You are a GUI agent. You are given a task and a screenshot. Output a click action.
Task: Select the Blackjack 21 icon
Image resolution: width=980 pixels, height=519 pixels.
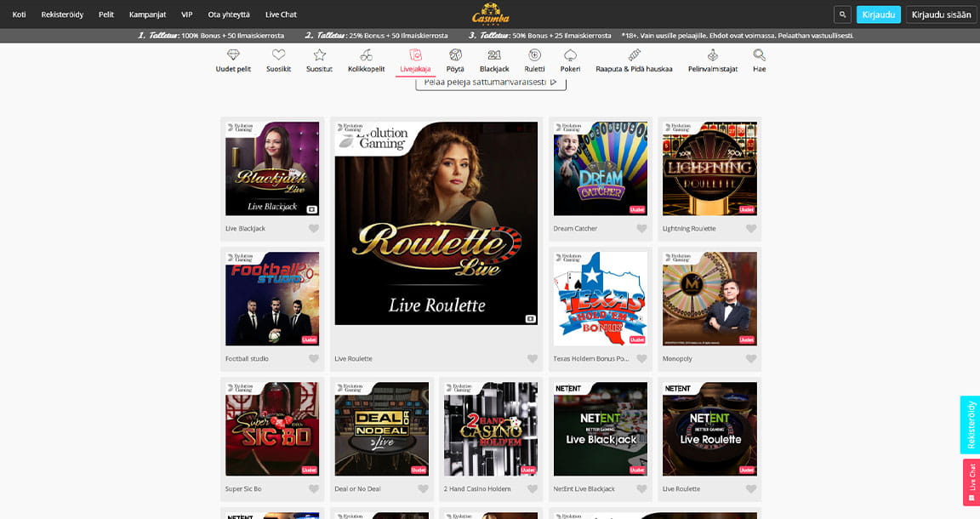[x=494, y=55]
